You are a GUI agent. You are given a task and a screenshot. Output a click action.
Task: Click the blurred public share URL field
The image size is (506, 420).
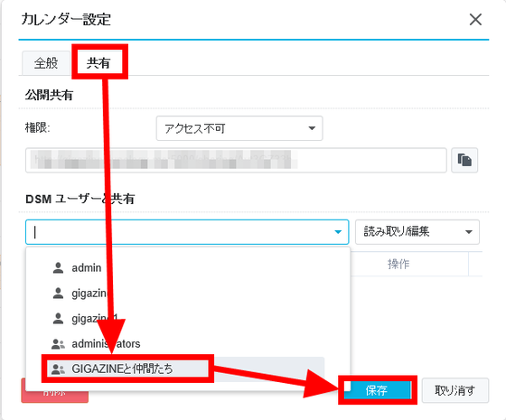[236, 161]
